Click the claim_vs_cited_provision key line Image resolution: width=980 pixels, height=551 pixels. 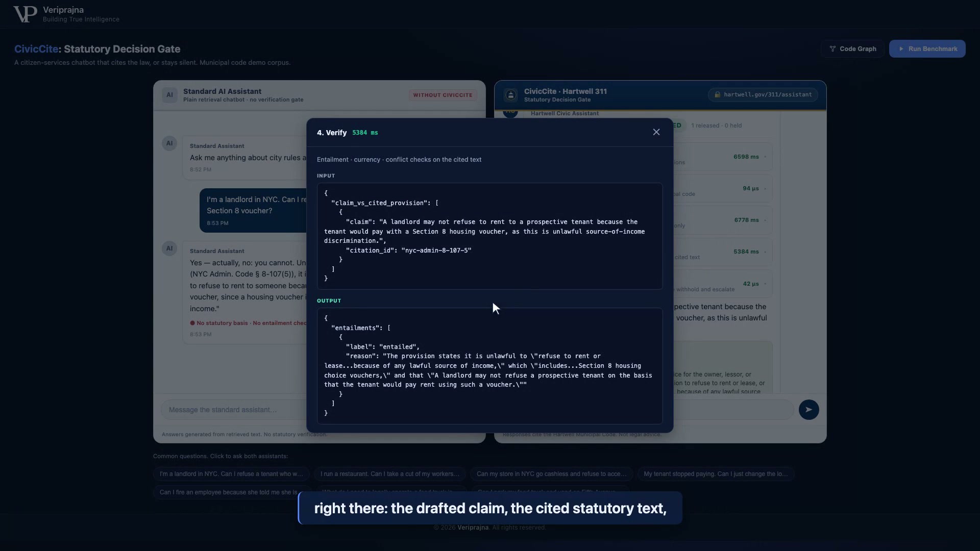pyautogui.click(x=385, y=203)
